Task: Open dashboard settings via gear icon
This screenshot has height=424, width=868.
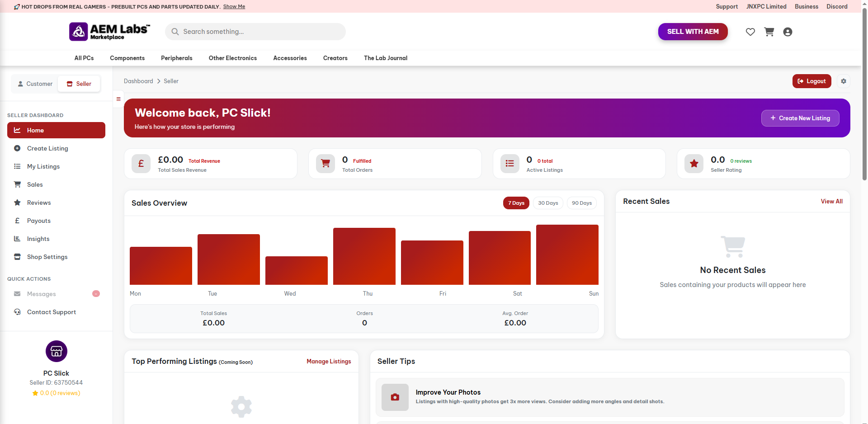Action: [844, 81]
